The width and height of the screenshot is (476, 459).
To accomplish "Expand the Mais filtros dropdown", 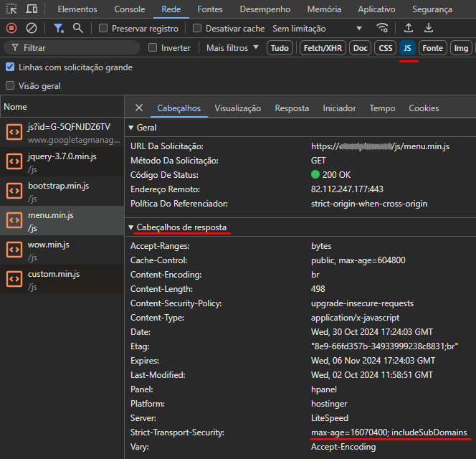I will [x=232, y=48].
